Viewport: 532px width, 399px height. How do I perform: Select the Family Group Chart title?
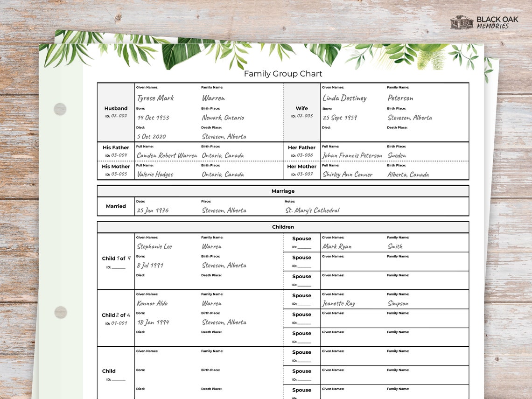282,74
